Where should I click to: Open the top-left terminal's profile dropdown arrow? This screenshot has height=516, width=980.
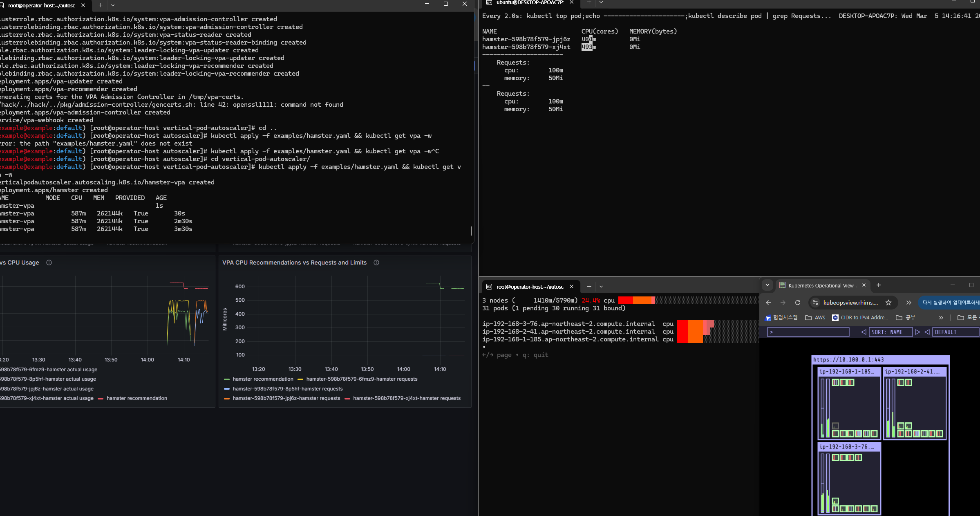tap(113, 5)
